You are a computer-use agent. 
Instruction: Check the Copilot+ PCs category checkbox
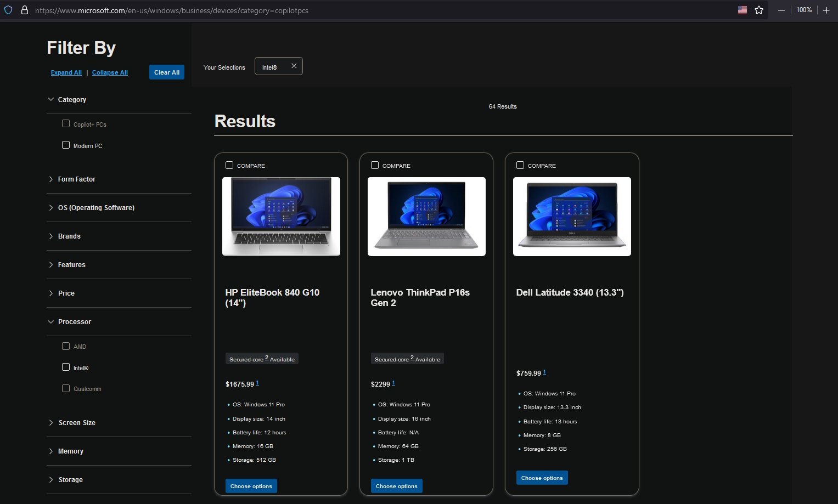[x=66, y=123]
